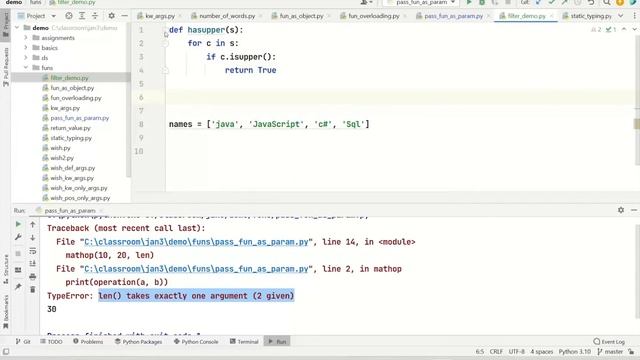
Task: Open Project panel gear options
Action: pyautogui.click(x=111, y=16)
